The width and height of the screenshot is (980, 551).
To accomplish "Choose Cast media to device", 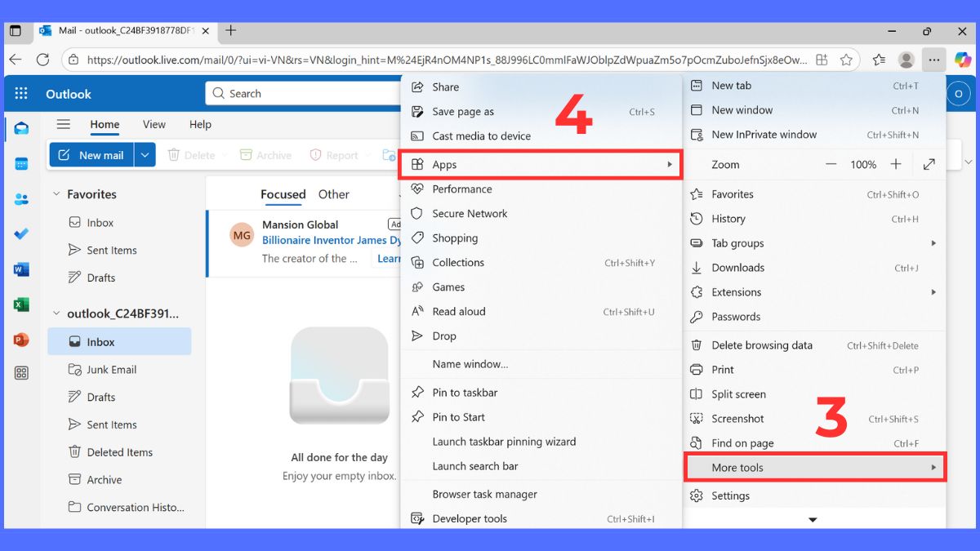I will pyautogui.click(x=541, y=136).
